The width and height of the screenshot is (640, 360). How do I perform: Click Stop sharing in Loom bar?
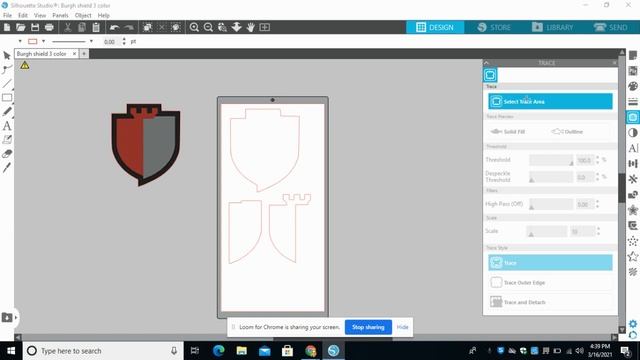368,327
